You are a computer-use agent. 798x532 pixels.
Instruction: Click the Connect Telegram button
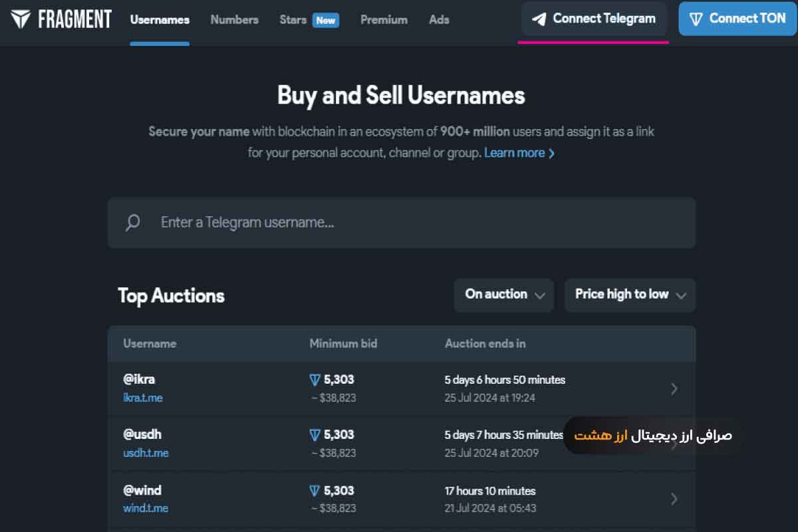pyautogui.click(x=594, y=19)
